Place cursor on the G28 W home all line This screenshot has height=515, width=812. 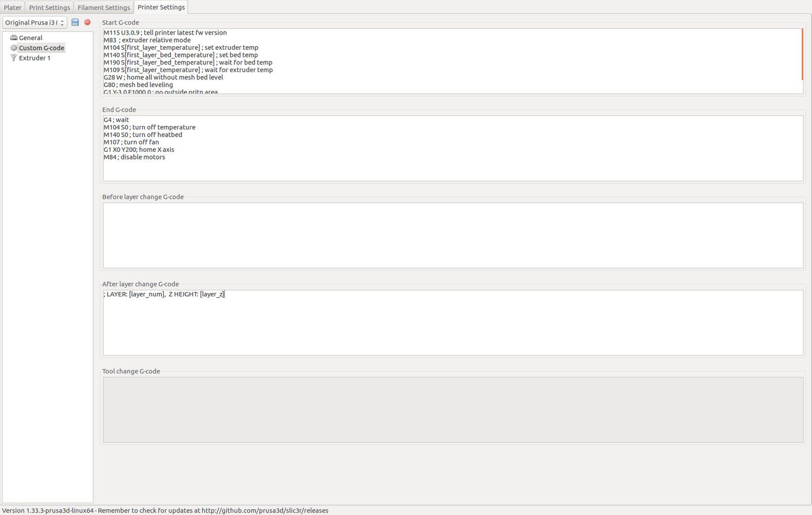[163, 77]
